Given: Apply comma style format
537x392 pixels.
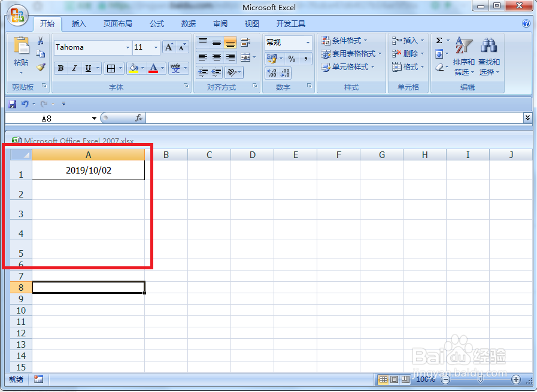Looking at the screenshot, I should 305,59.
